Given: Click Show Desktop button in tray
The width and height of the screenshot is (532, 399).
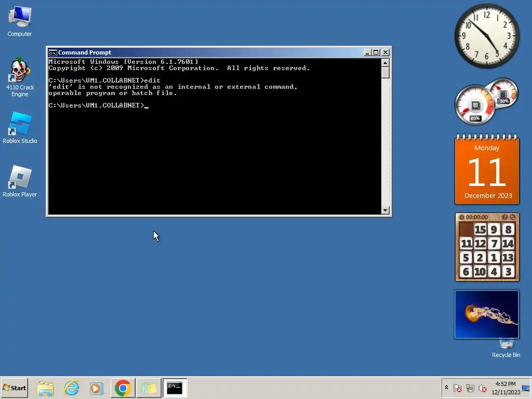Looking at the screenshot, I should 526,388.
